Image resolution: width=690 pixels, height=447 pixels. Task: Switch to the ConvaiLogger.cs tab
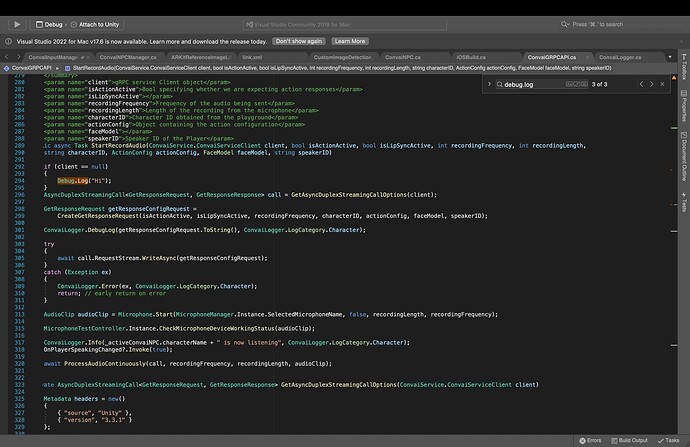pyautogui.click(x=620, y=57)
